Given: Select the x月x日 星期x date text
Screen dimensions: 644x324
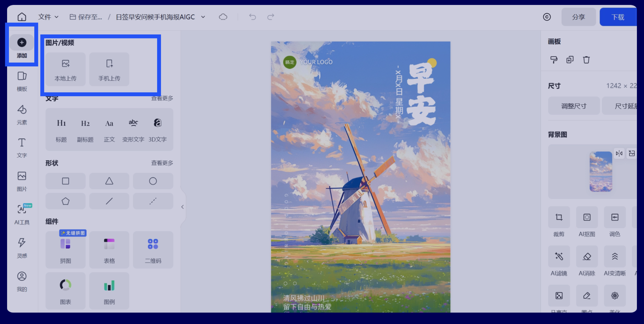Looking at the screenshot, I should coord(399,95).
